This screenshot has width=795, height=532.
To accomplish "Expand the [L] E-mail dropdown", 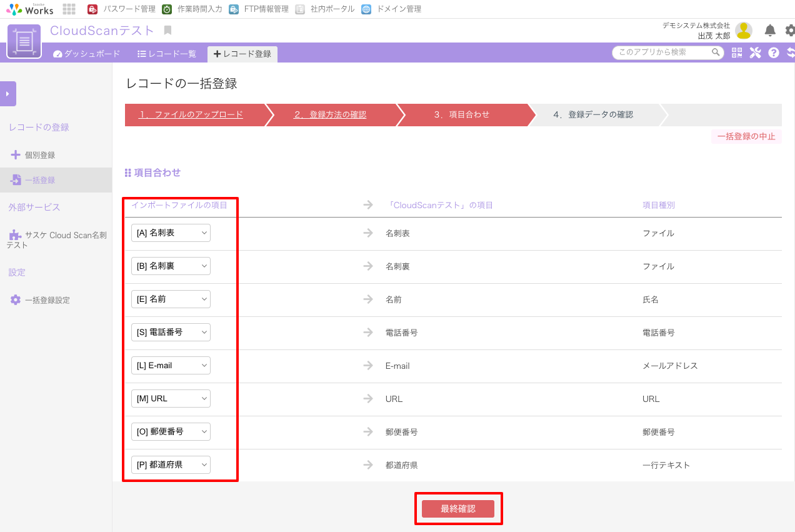I will point(171,366).
